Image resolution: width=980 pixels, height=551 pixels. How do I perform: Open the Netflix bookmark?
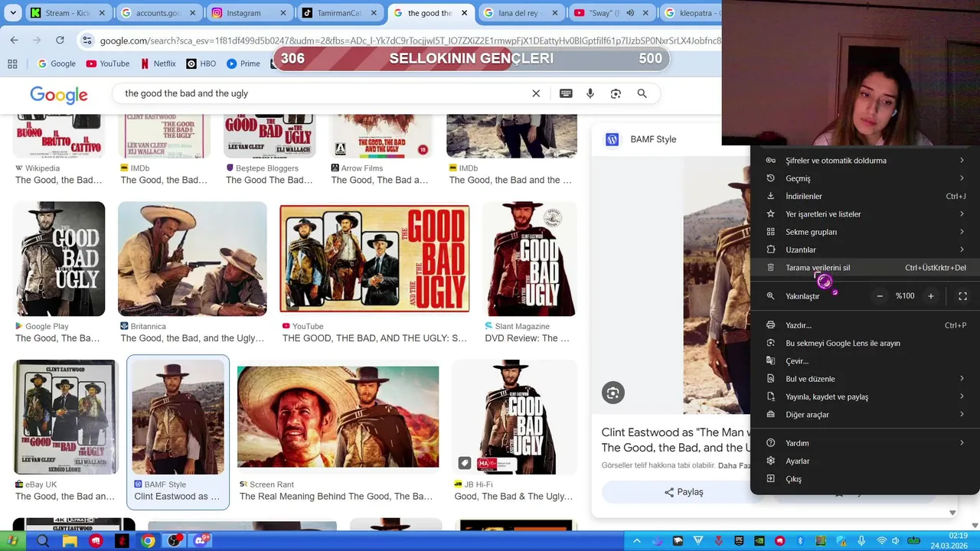coord(157,64)
